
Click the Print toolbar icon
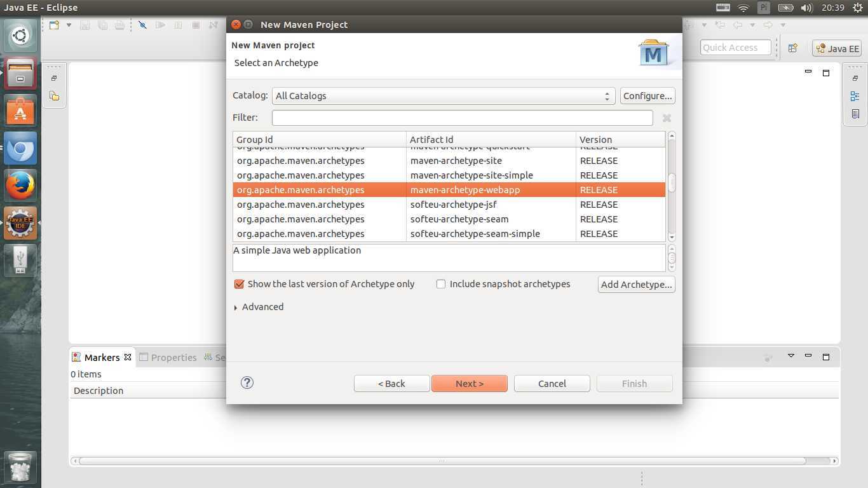point(119,25)
